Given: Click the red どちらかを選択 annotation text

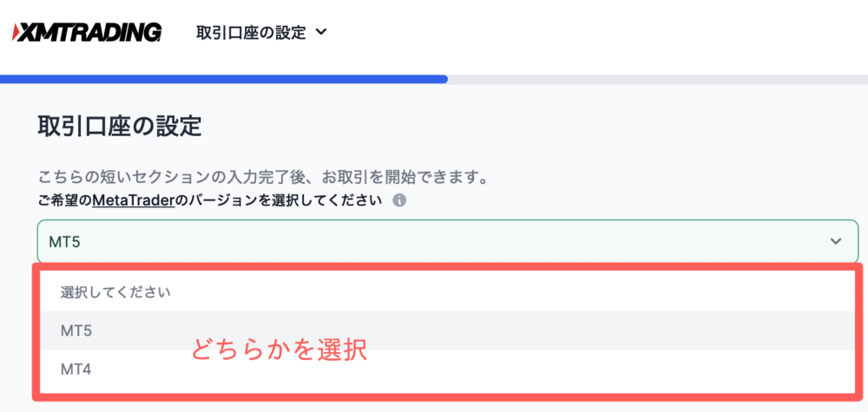Looking at the screenshot, I should (x=279, y=351).
